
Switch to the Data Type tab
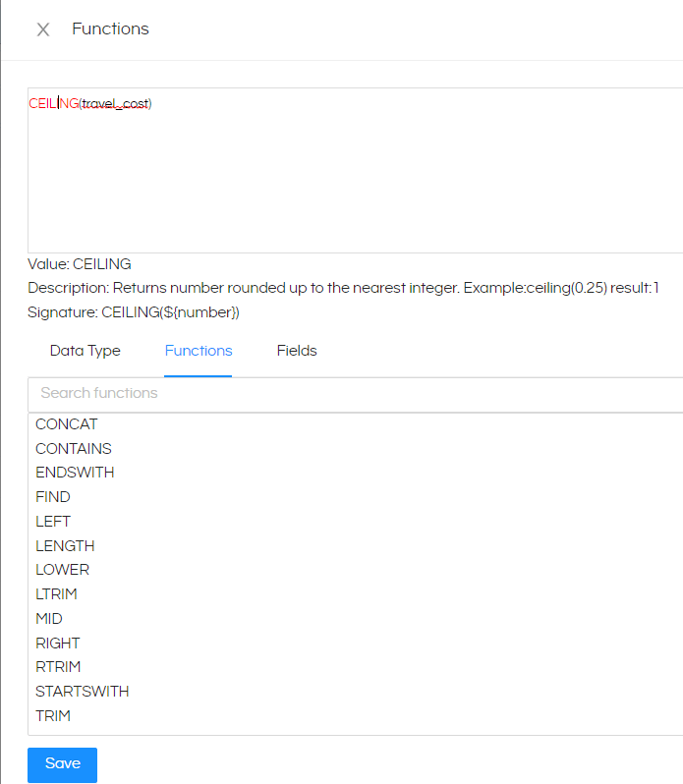[85, 351]
